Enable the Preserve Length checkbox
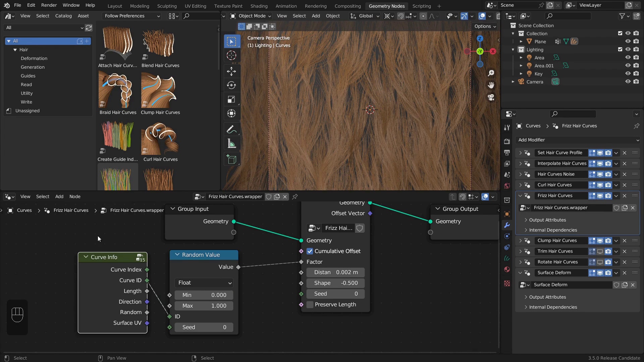Image resolution: width=644 pixels, height=362 pixels. (x=310, y=305)
